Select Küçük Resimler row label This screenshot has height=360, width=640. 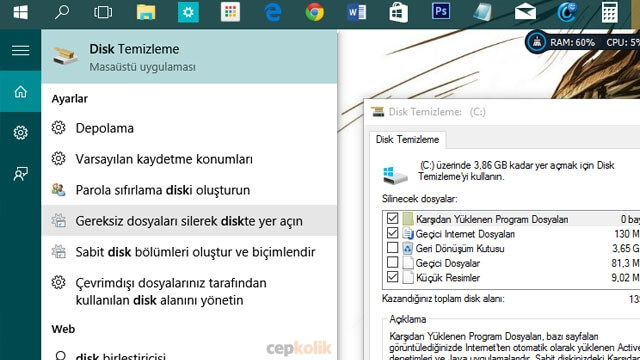pyautogui.click(x=448, y=278)
